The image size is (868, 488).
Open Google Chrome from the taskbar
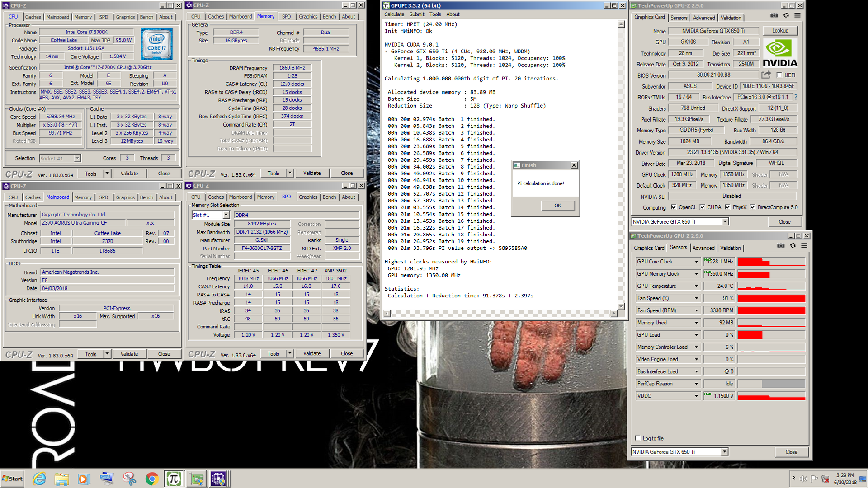(x=151, y=479)
